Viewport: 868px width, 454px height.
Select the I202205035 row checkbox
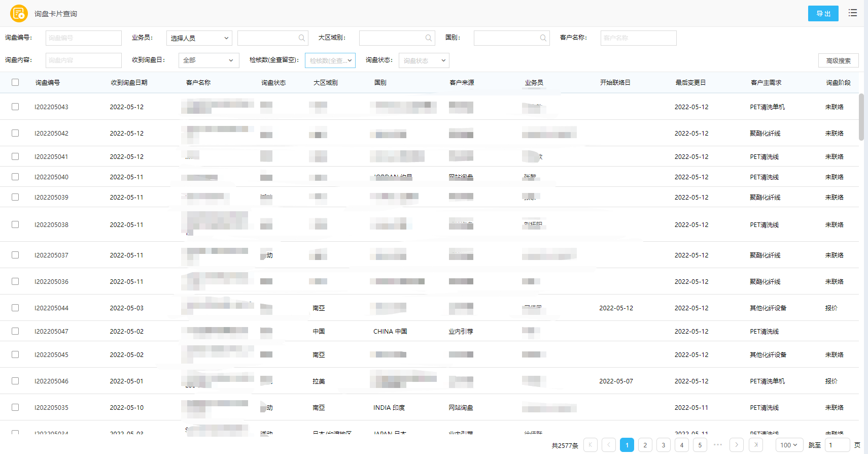15,407
